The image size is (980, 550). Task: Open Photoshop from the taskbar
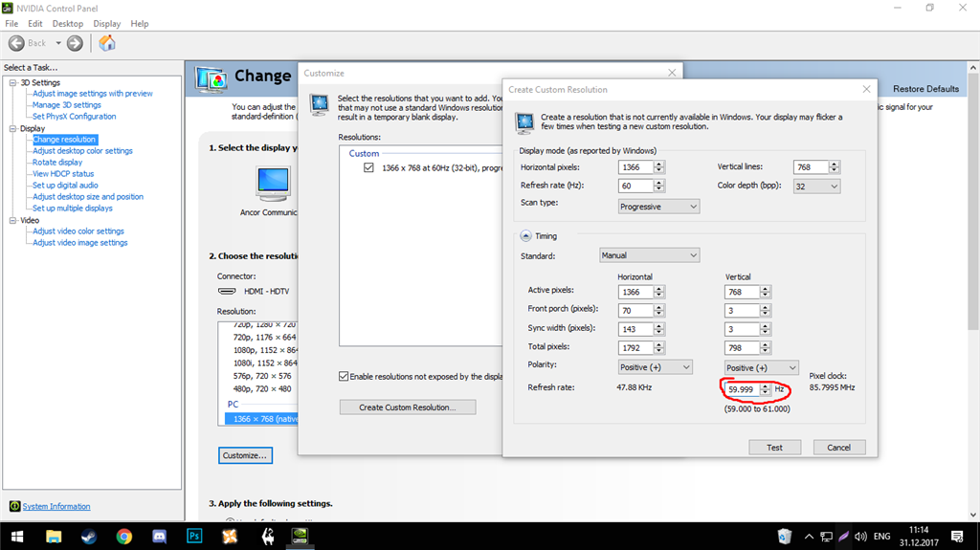pos(194,537)
